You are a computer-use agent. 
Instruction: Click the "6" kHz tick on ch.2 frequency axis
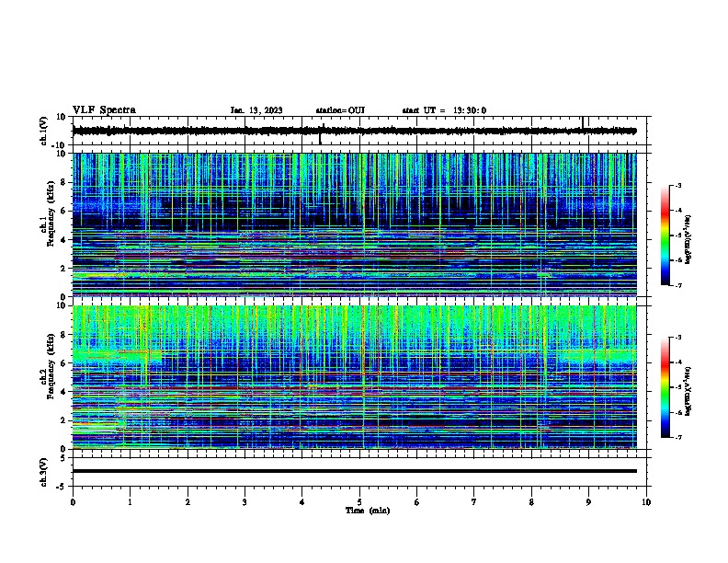(64, 363)
